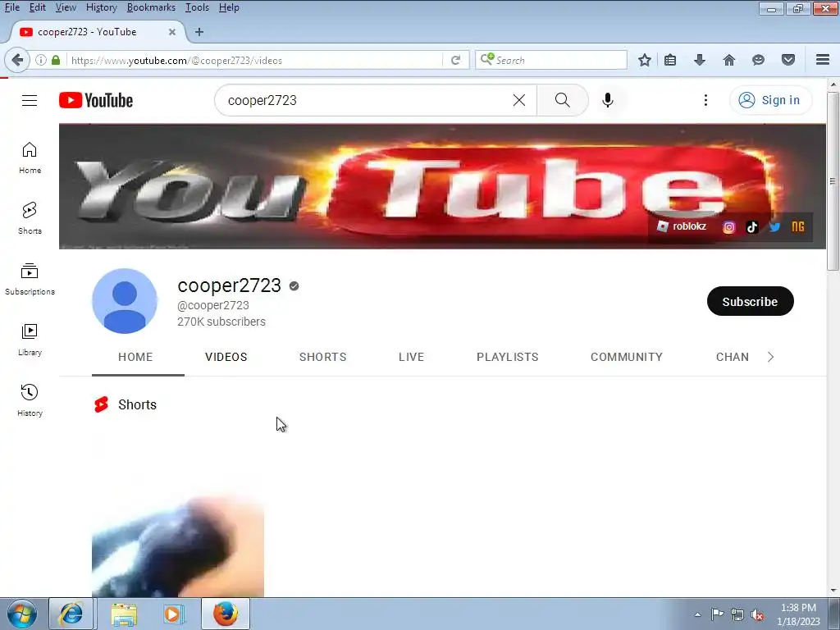Open the roblokz link on the banner

(x=682, y=226)
